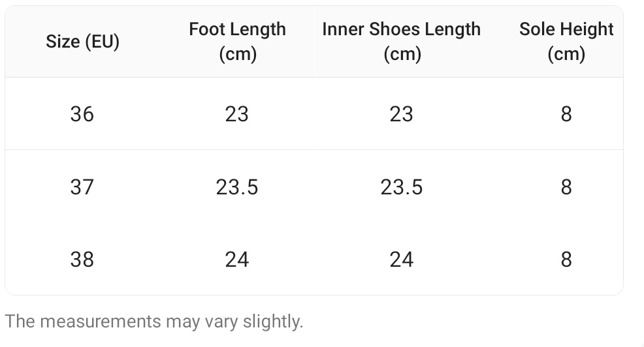
Task: Click the Size (EU) column header
Action: click(x=82, y=42)
